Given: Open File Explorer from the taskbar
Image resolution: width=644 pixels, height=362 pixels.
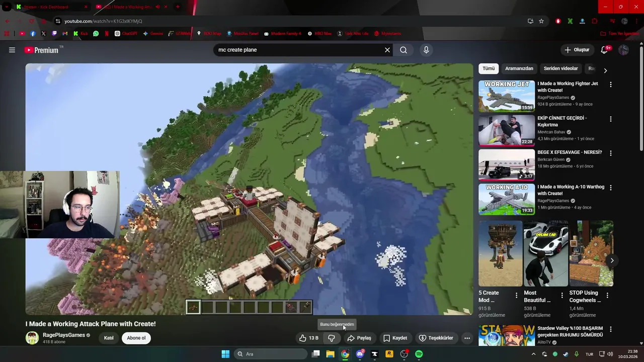Looking at the screenshot, I should [x=331, y=354].
